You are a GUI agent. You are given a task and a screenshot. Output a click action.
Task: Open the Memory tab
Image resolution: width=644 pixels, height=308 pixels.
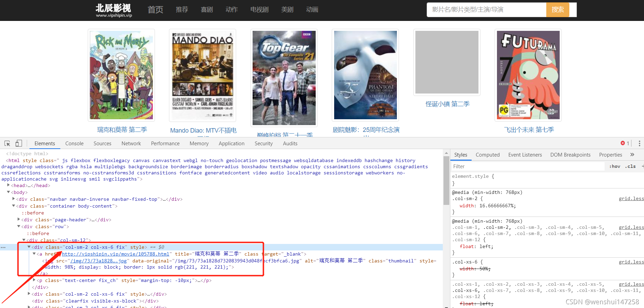coord(199,144)
